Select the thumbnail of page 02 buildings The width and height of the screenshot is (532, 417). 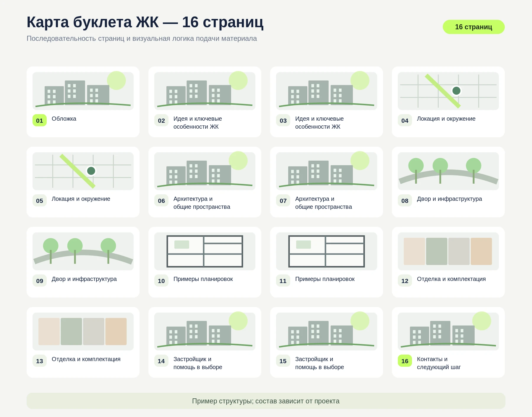coord(205,91)
